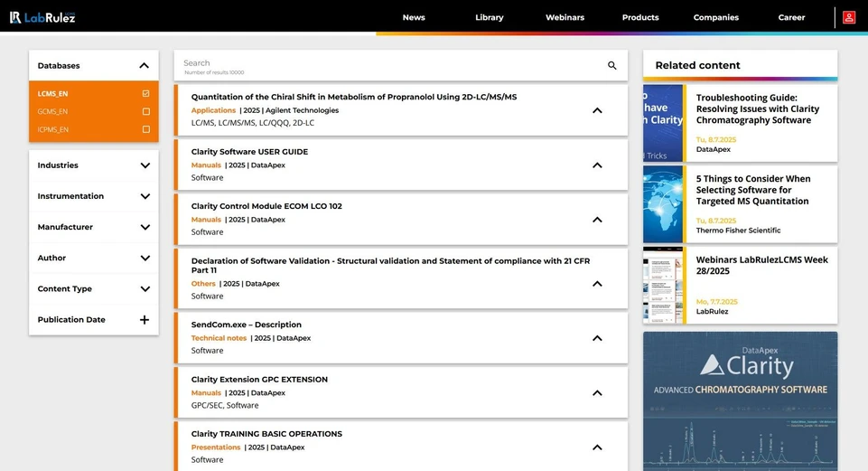Expand the Industries filter
The image size is (868, 471).
coord(145,165)
